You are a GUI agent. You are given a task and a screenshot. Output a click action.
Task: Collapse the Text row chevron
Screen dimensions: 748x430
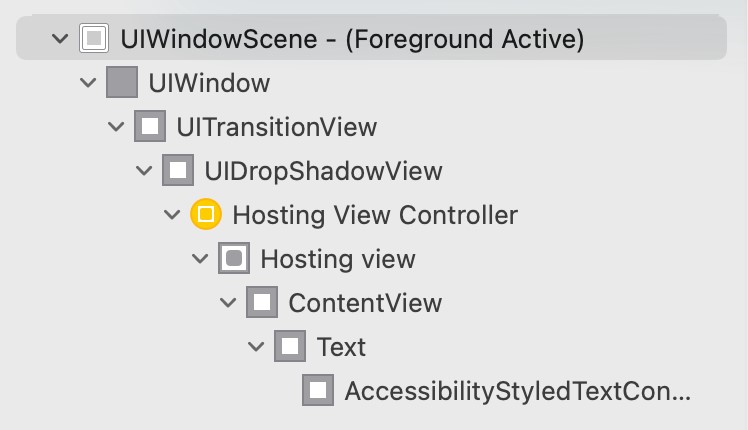coord(256,346)
